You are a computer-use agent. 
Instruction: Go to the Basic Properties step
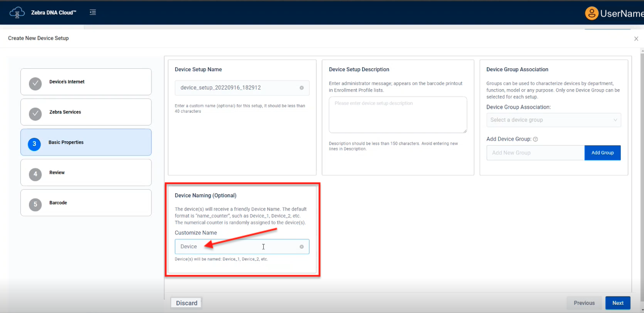tap(86, 142)
